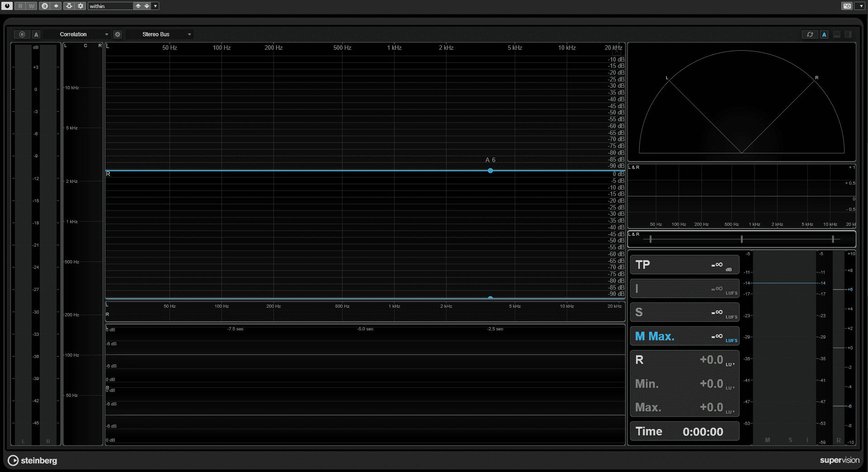Open the preset browser dropdown arrow

pyautogui.click(x=156, y=6)
